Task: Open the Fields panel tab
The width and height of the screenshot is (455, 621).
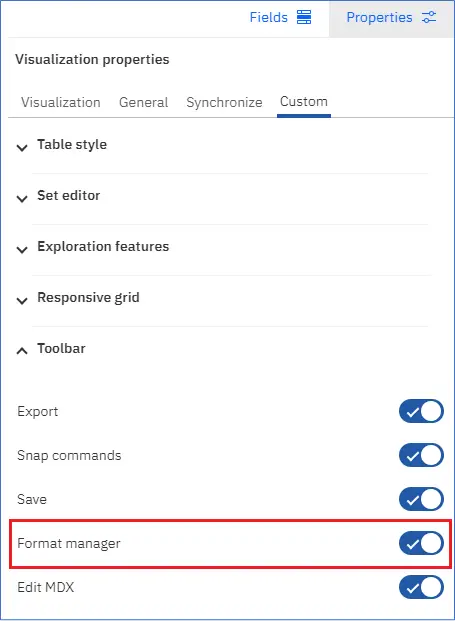Action: coord(280,17)
